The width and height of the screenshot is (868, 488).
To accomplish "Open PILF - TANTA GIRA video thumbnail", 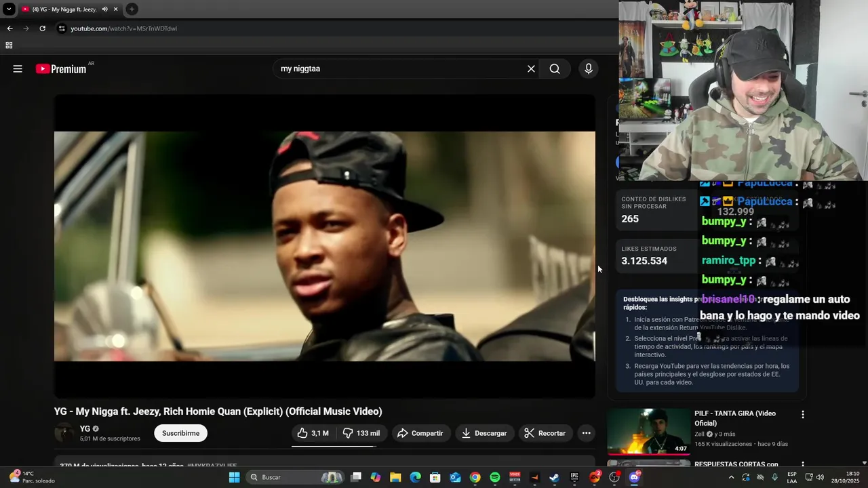I will pyautogui.click(x=648, y=431).
